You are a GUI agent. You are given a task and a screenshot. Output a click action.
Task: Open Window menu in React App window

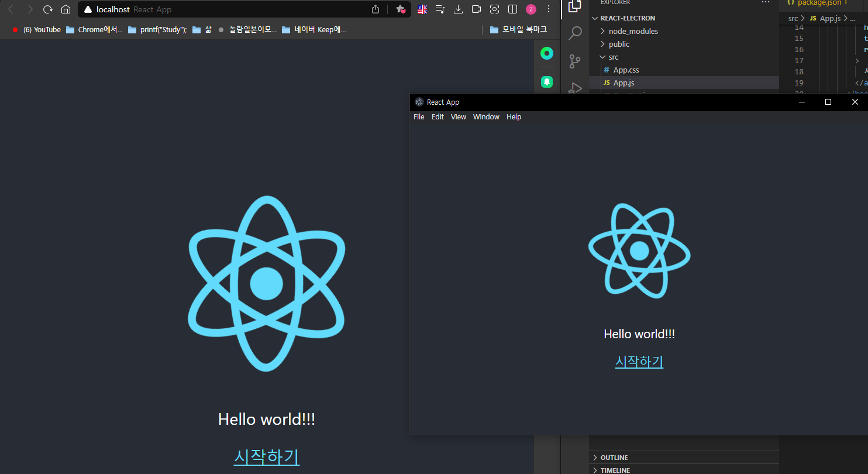pyautogui.click(x=486, y=117)
